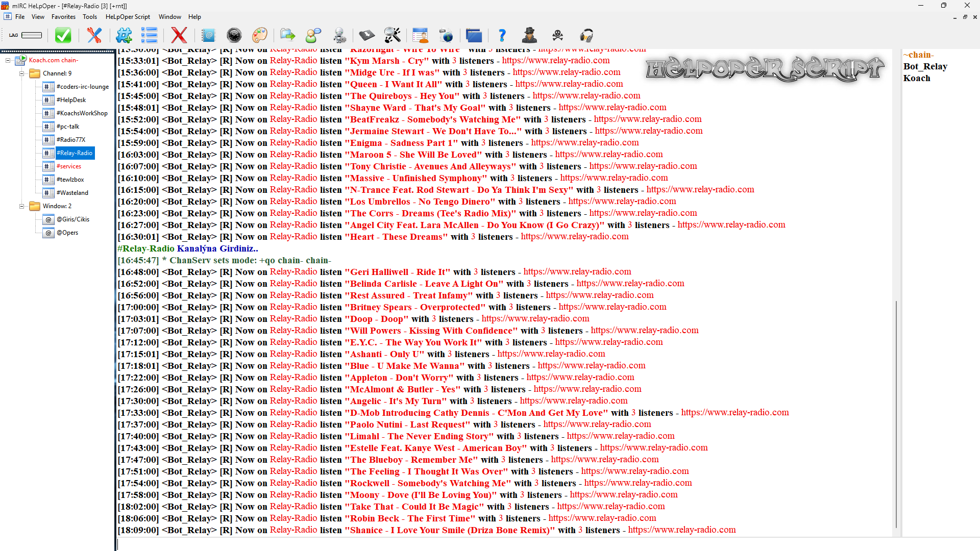Click the blue question mark help icon
Viewport: 980px width, 551px height.
point(502,35)
